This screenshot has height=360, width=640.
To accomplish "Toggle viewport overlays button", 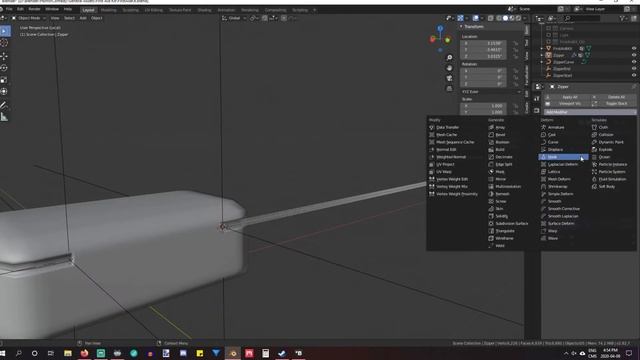I will [476, 18].
